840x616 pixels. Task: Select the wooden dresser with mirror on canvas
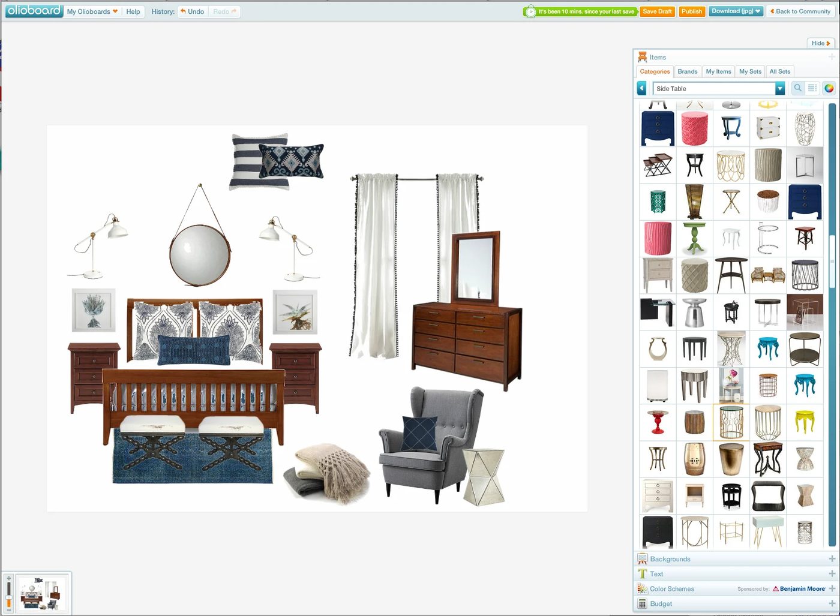coord(467,311)
